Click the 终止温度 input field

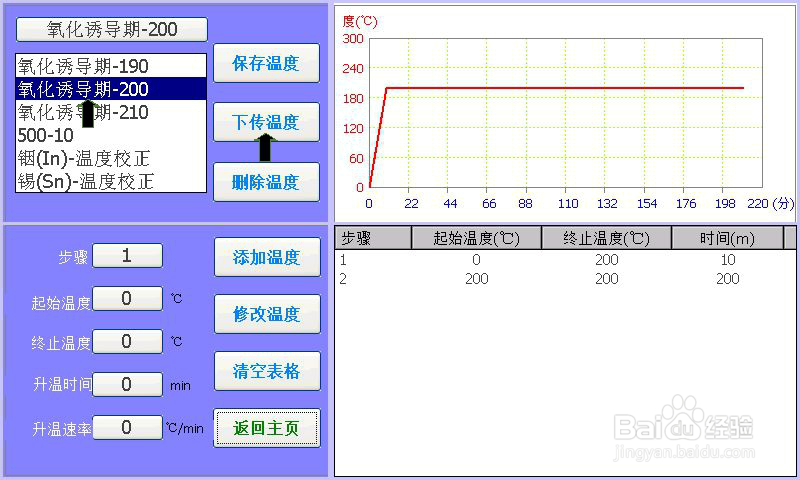coord(127,341)
